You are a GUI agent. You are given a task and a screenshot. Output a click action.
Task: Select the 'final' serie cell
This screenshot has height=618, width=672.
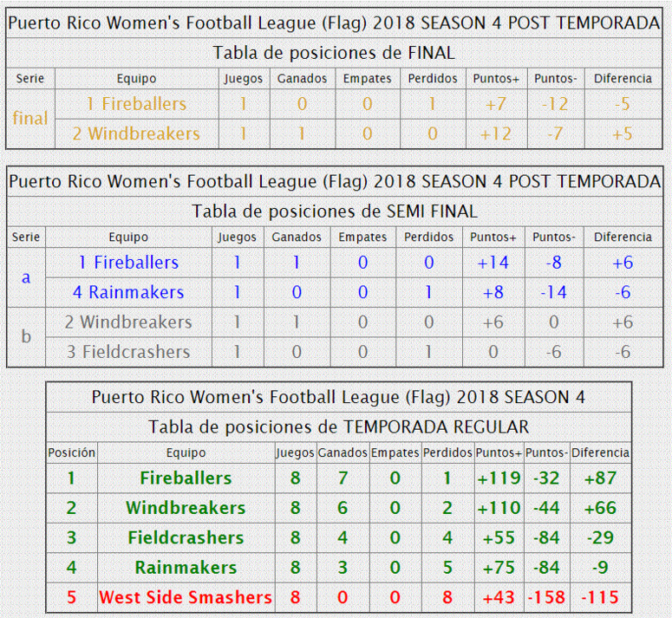tap(30, 119)
